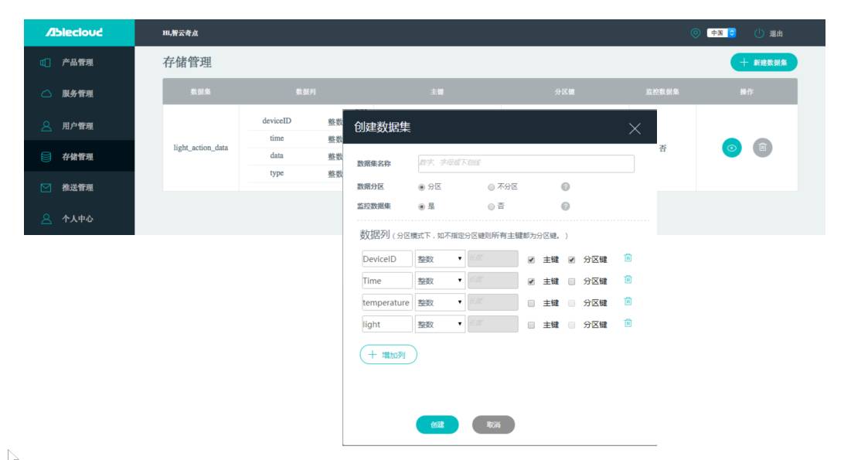This screenshot has width=868, height=460.
Task: Open 推送管理 in the sidebar
Action: click(x=79, y=188)
